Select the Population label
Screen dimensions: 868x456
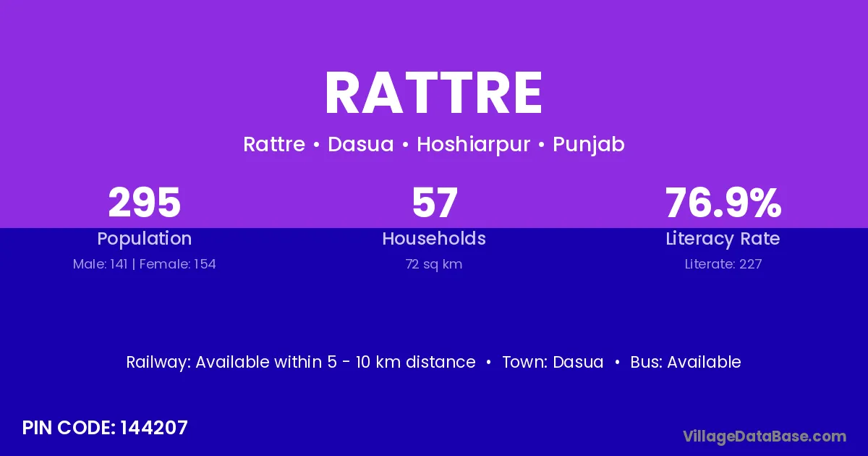click(144, 239)
